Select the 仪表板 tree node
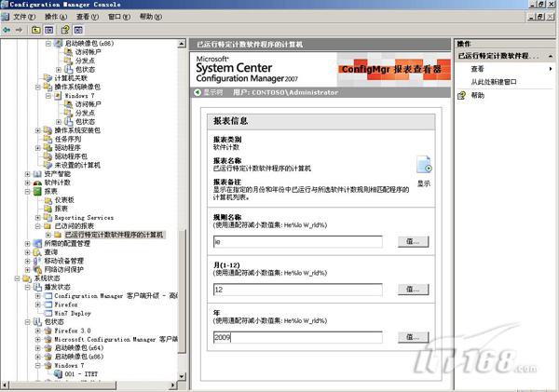This screenshot has width=559, height=392. 64,200
